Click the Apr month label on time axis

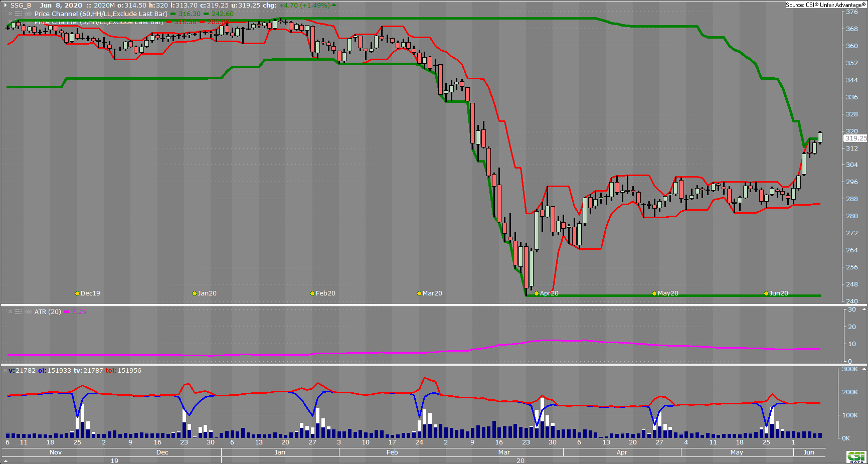point(622,452)
